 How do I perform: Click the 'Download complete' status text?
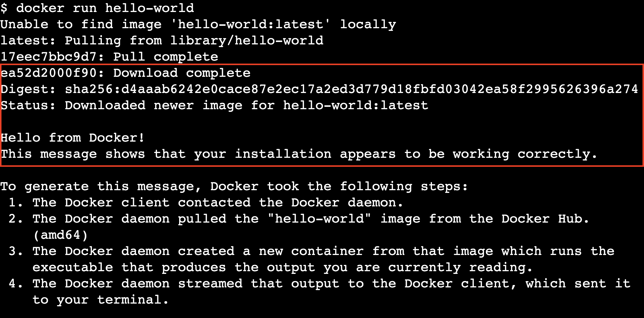click(182, 73)
